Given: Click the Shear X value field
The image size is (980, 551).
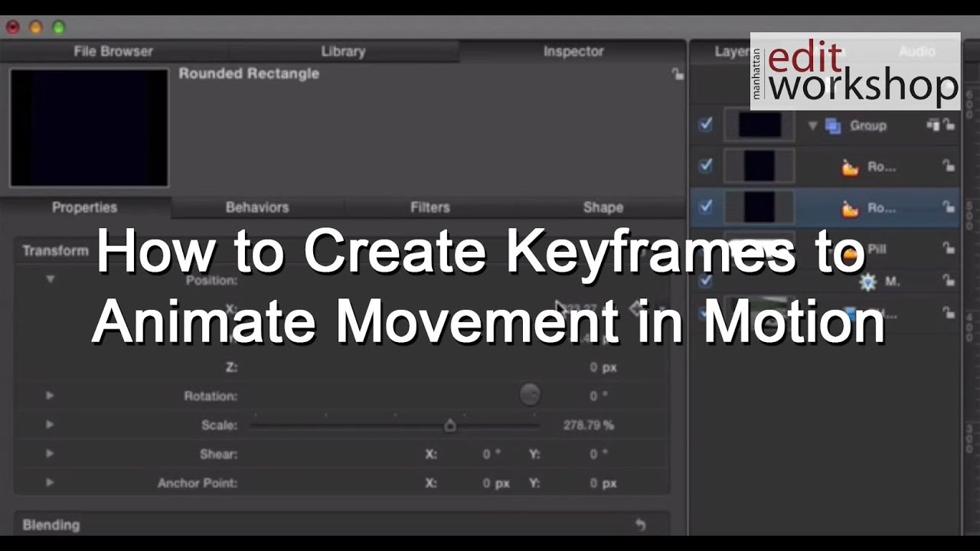Looking at the screenshot, I should coord(492,455).
